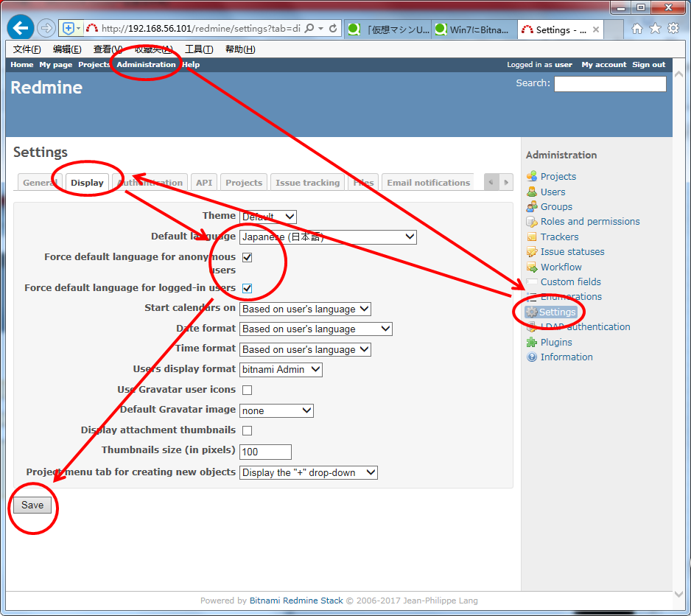
Task: Open the favorites star icon
Action: pos(656,29)
